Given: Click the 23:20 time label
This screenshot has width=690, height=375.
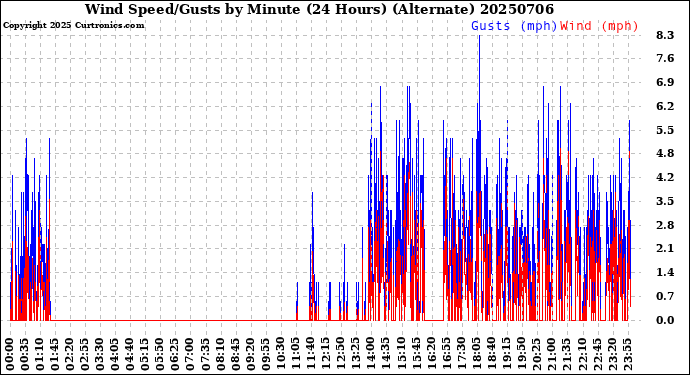Looking at the screenshot, I should (612, 354).
